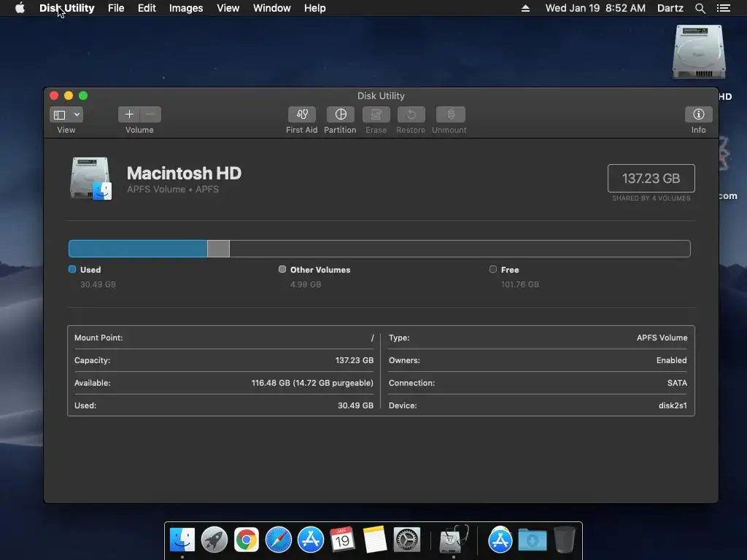
Task: Click the remove volume minus button
Action: 150,114
